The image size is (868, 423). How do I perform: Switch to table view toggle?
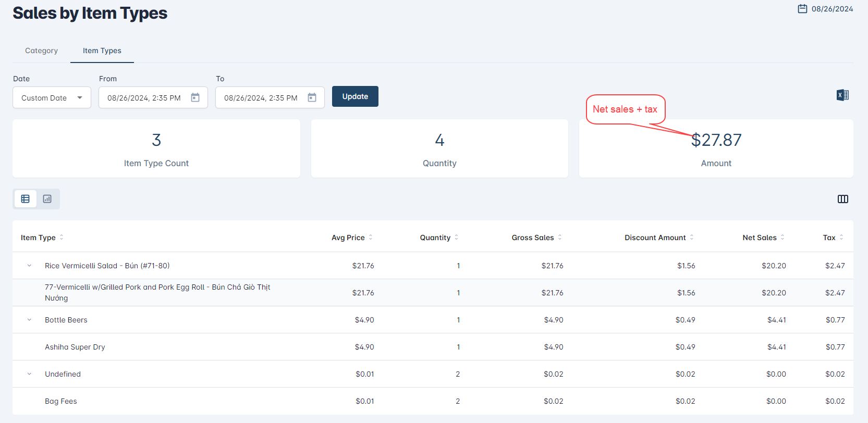click(x=26, y=199)
